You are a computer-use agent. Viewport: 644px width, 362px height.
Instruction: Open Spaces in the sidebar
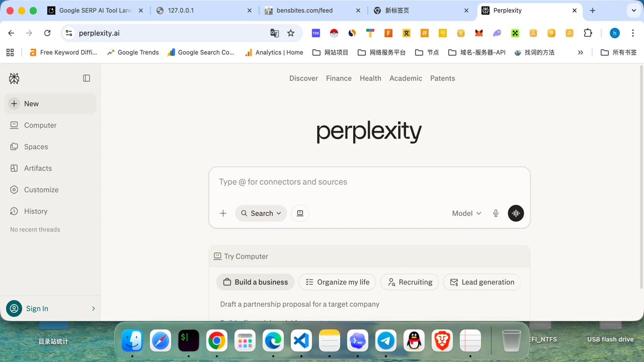(50, 147)
